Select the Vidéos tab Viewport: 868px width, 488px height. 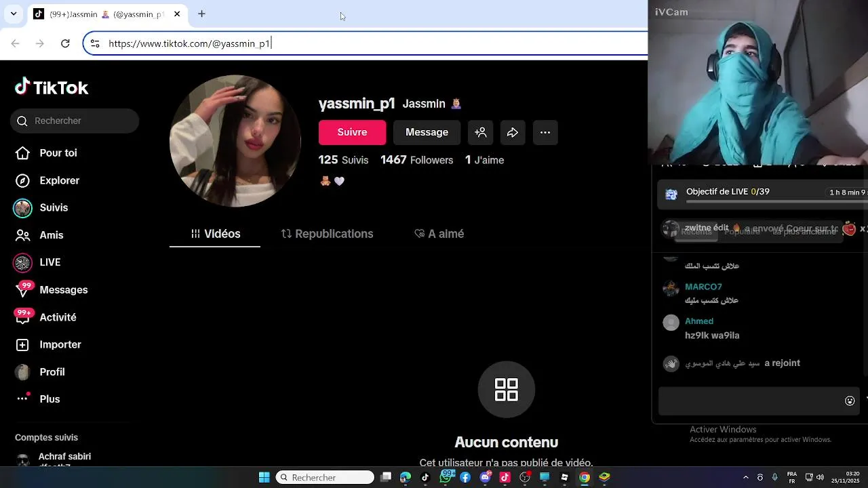click(x=215, y=234)
